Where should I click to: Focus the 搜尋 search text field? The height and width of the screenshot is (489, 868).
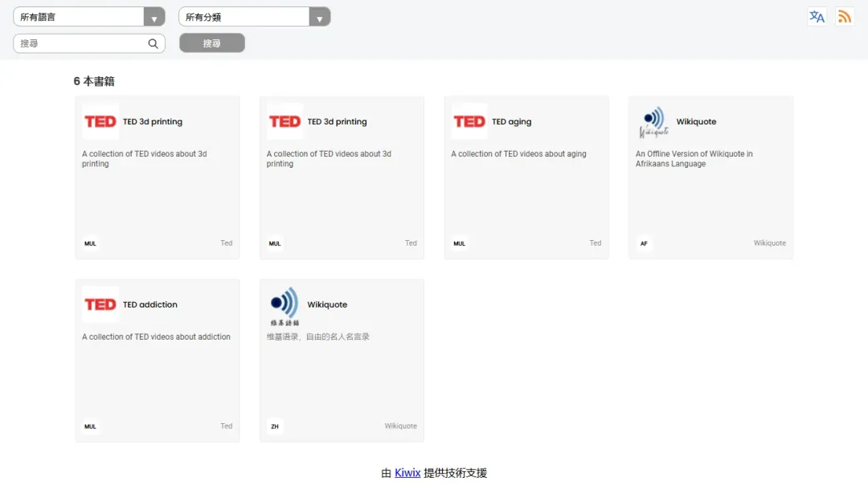click(80, 44)
